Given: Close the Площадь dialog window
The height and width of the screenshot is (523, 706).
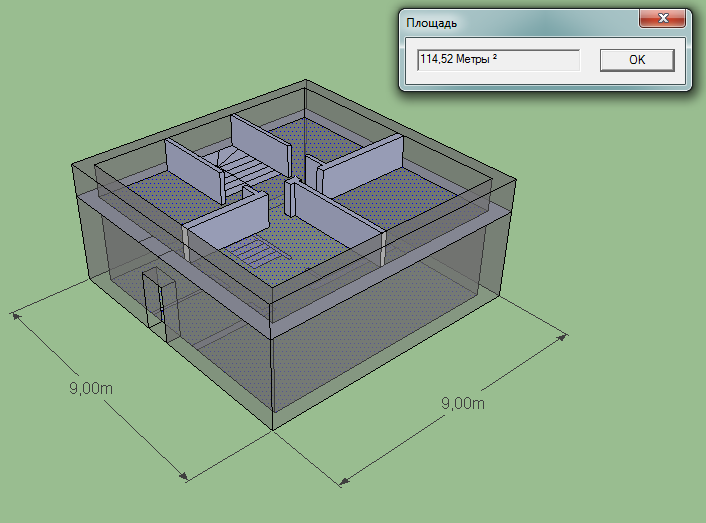Looking at the screenshot, I should 663,18.
